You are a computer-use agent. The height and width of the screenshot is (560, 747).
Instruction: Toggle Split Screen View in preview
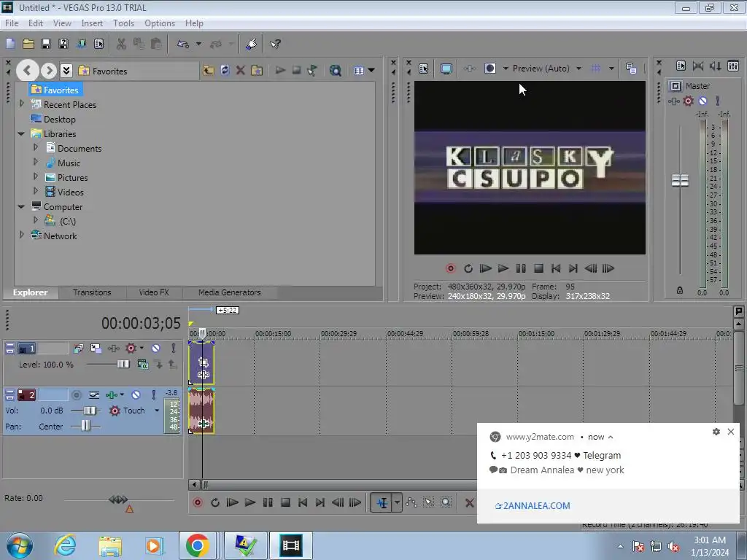[x=489, y=69]
